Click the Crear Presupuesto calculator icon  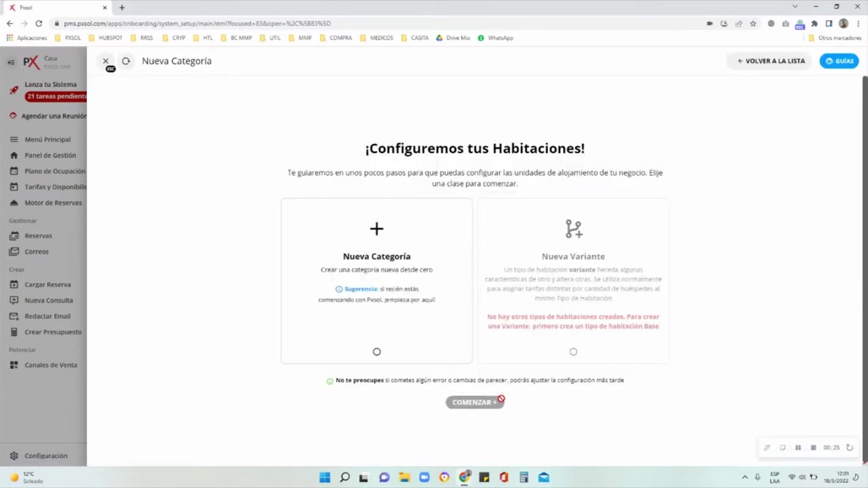(14, 331)
